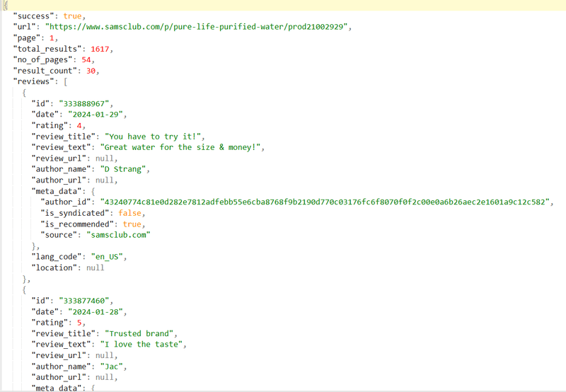Select the total_results value 1617
566x392 pixels.
100,49
